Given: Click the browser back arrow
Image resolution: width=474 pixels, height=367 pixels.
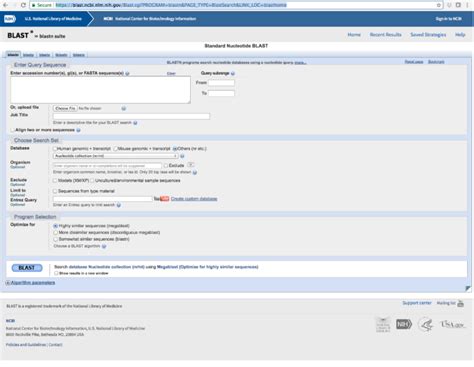Looking at the screenshot, I should [x=5, y=5].
